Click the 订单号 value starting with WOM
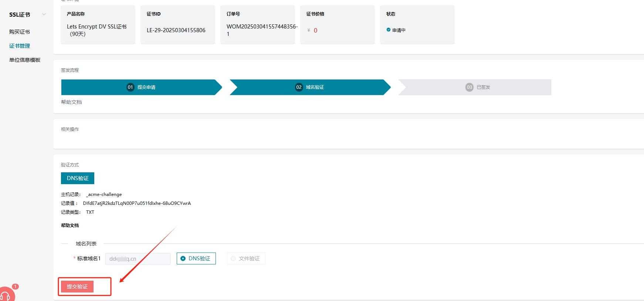Viewport: 644px width, 301px height. (x=262, y=27)
